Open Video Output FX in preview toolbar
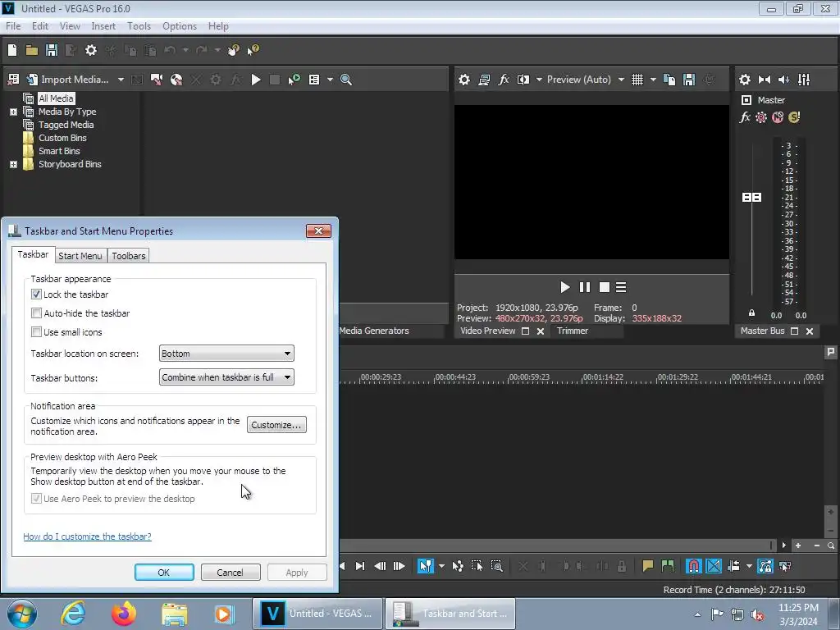Screen dimensions: 840x630 (504, 80)
